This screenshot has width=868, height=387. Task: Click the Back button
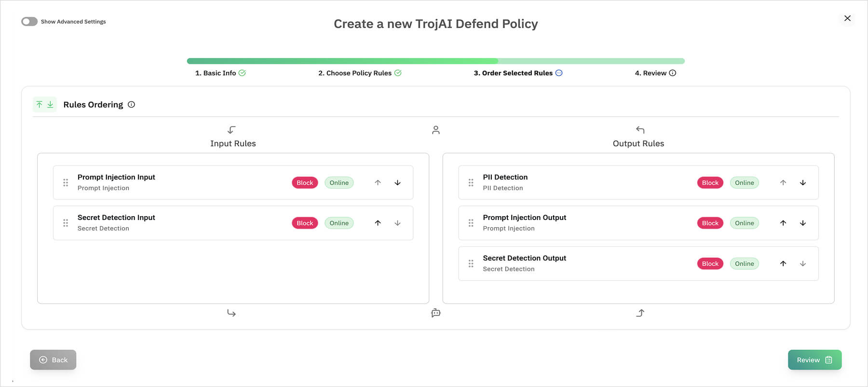tap(53, 360)
